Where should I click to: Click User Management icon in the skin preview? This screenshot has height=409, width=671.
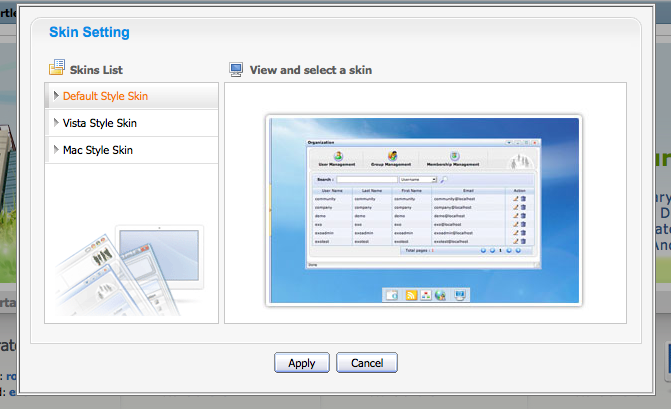(339, 155)
